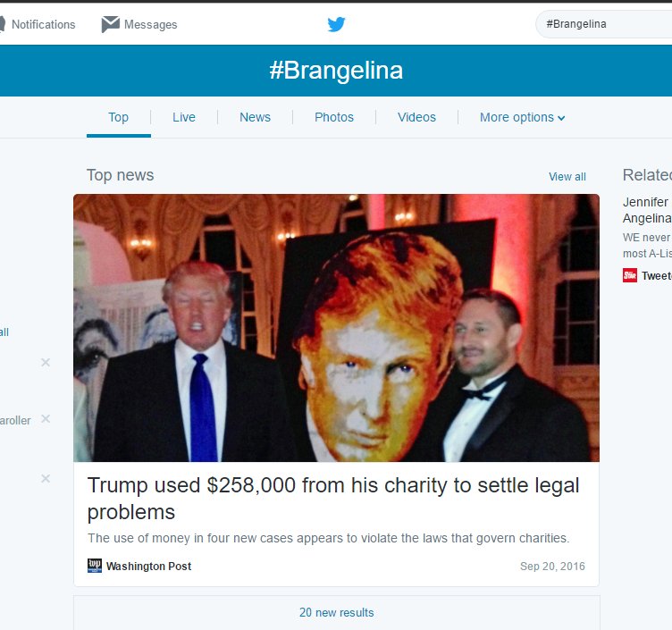Open the Trump portrait news thumbnail
This screenshot has height=630, width=672.
(x=336, y=328)
